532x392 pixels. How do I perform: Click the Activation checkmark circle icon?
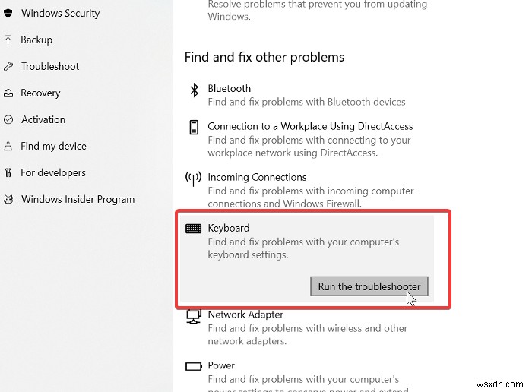[8, 120]
